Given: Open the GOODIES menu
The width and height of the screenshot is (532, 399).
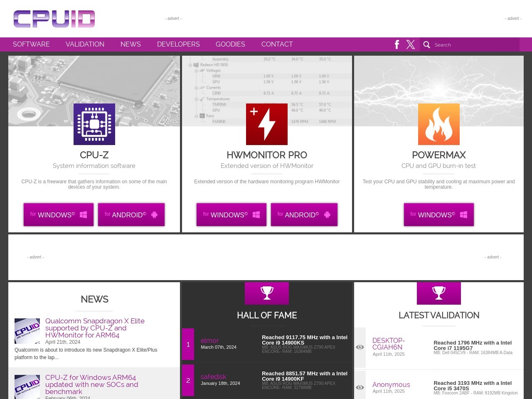Looking at the screenshot, I should 230,44.
